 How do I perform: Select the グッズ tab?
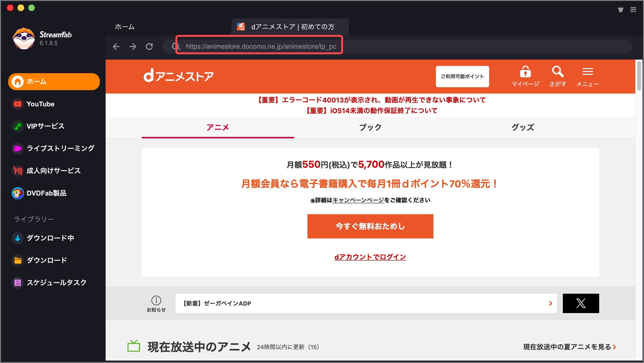pos(523,127)
